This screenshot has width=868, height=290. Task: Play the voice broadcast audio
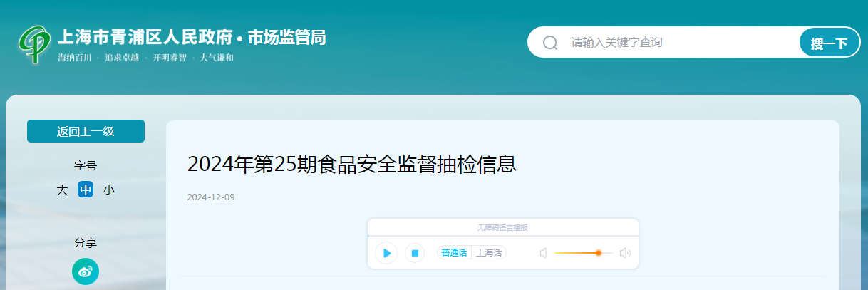tap(386, 253)
